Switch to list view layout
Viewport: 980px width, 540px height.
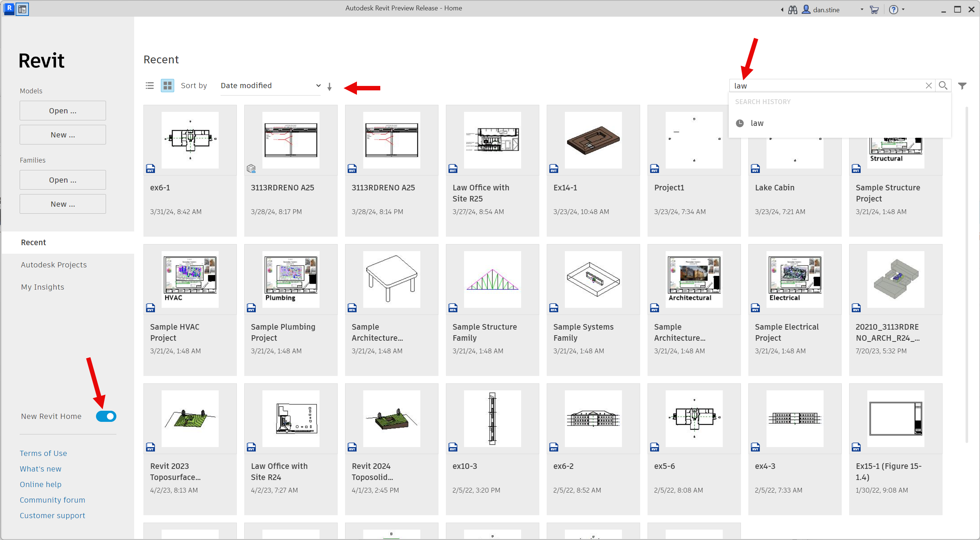(149, 86)
